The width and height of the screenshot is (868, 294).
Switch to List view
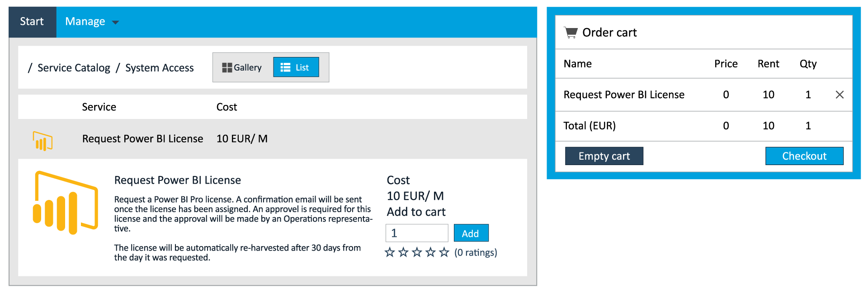click(296, 67)
